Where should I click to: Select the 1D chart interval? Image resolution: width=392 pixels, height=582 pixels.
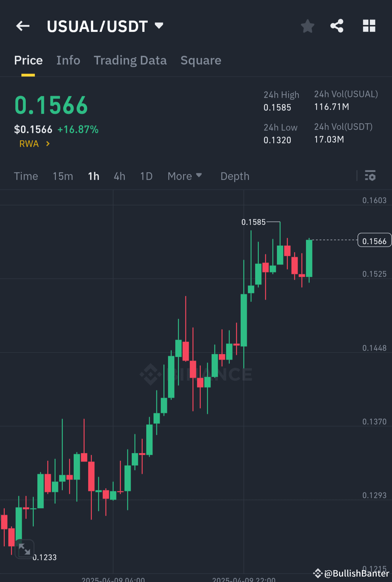tap(146, 176)
